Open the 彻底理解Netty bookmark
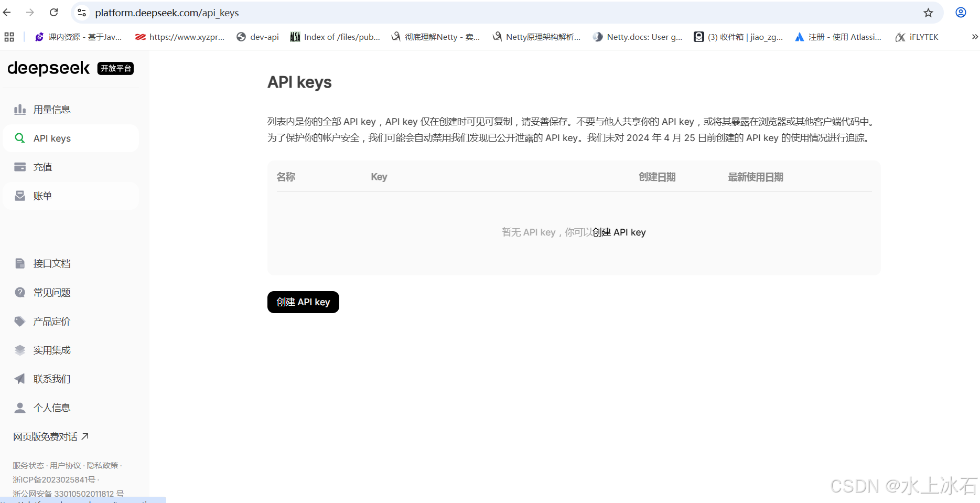Screen dimensions: 980x503 click(435, 37)
